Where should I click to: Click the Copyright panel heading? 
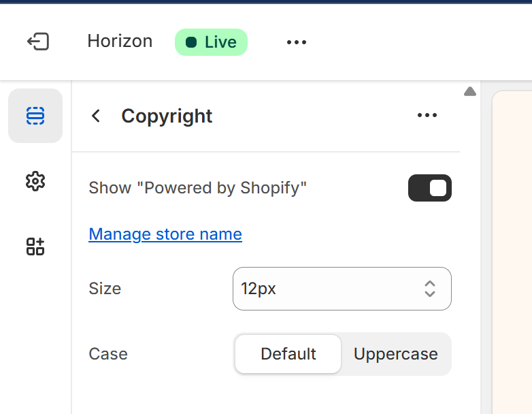(167, 116)
